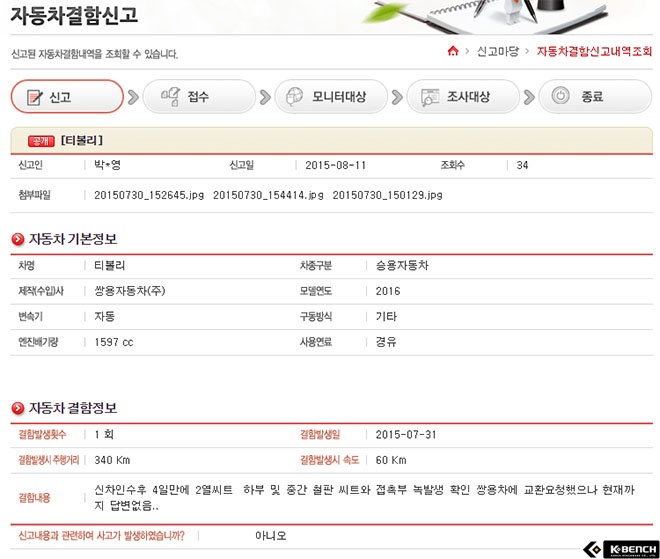Click model year value 2016
660x559 pixels.
pos(388,291)
